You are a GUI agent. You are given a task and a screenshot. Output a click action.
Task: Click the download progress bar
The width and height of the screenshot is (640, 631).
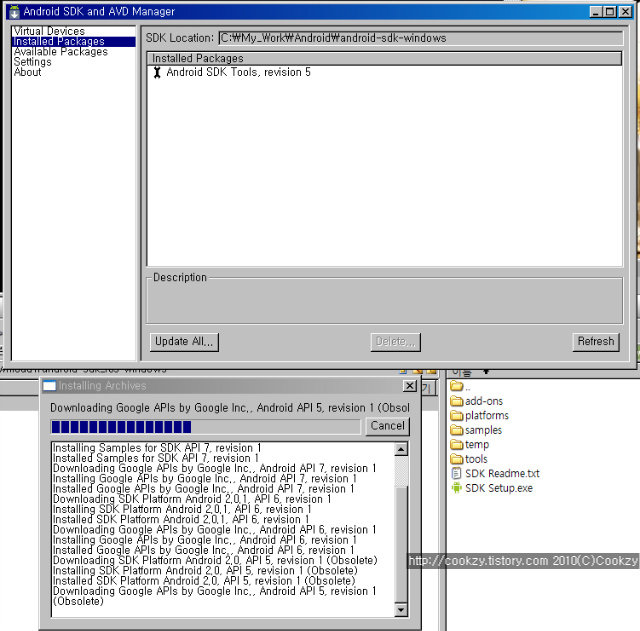pos(206,427)
